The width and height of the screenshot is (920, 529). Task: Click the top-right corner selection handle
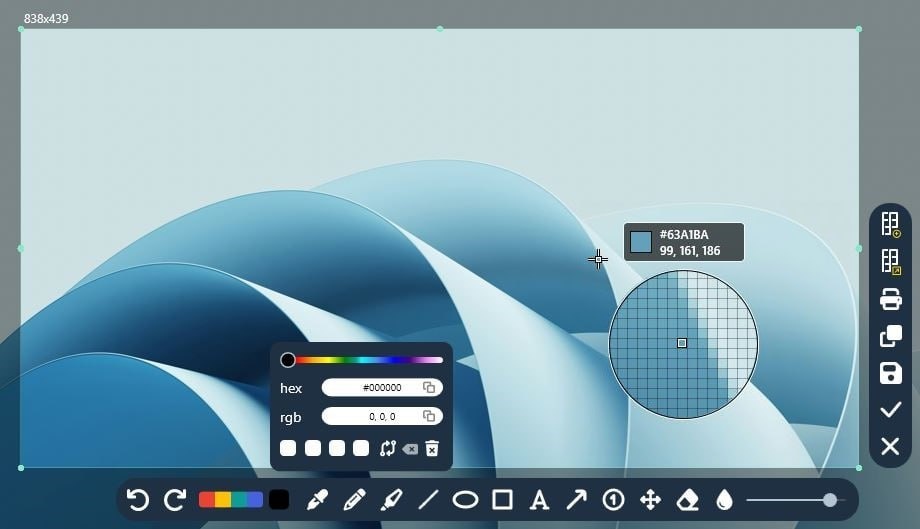pos(859,29)
